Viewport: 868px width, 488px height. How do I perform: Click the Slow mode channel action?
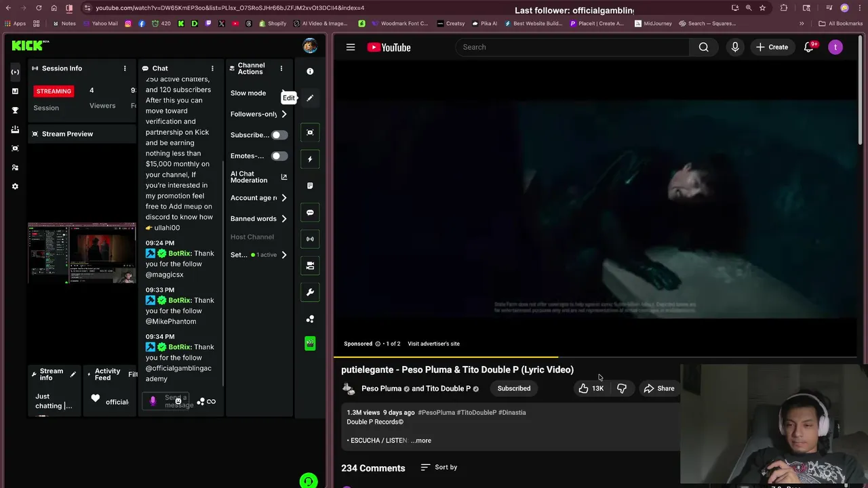click(x=248, y=93)
